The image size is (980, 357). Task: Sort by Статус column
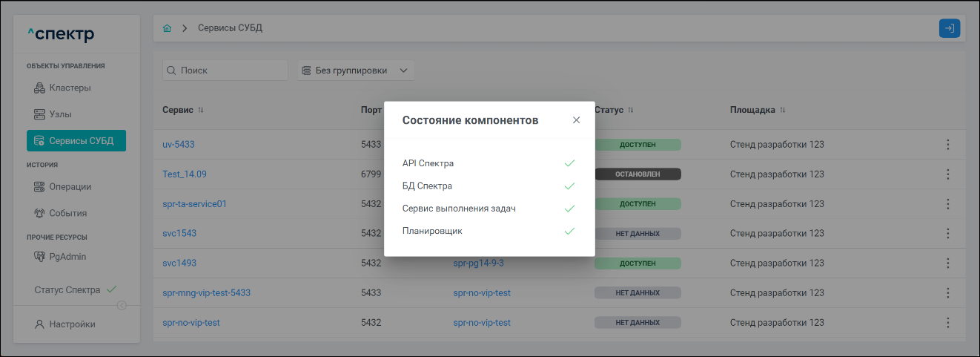(x=631, y=110)
